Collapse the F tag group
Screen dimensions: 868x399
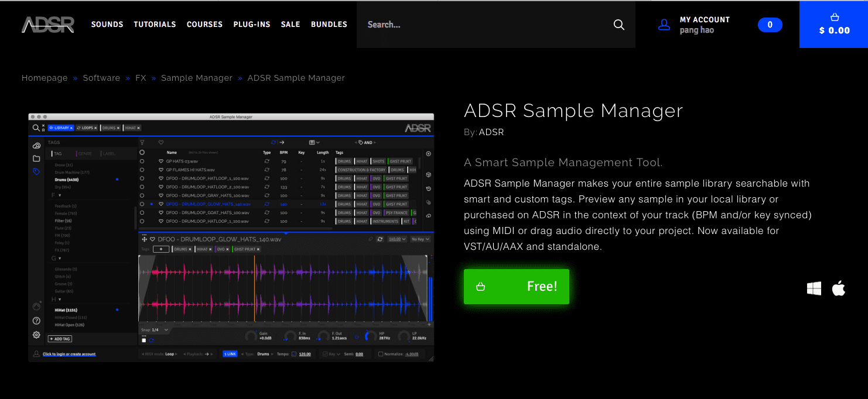(60, 195)
